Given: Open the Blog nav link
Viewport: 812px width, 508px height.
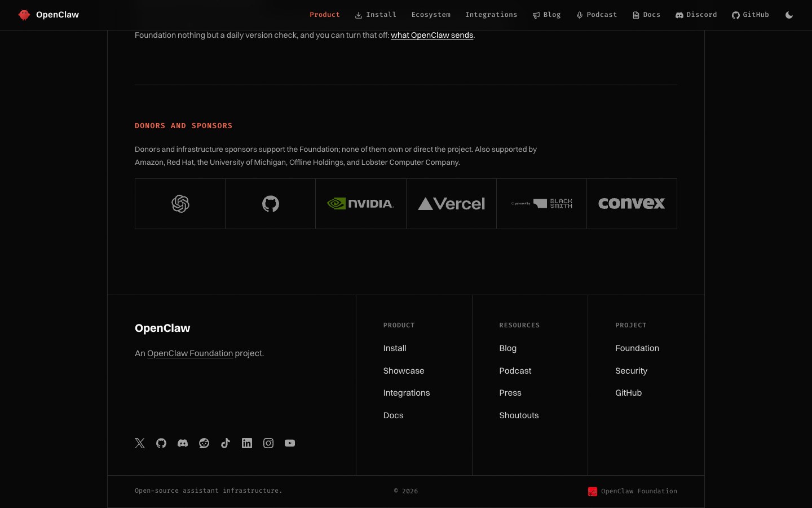Looking at the screenshot, I should pos(546,15).
